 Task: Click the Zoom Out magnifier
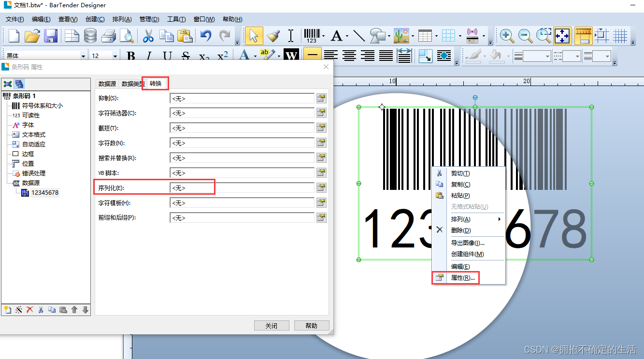pyautogui.click(x=525, y=36)
